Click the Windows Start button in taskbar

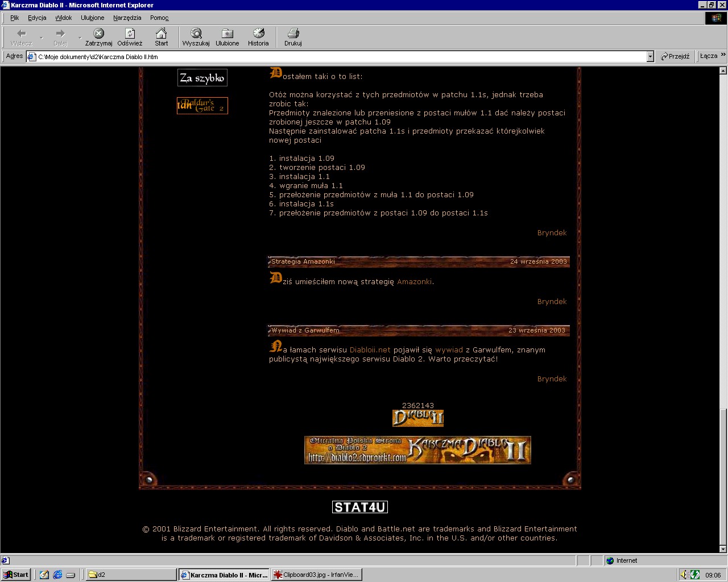pyautogui.click(x=15, y=575)
